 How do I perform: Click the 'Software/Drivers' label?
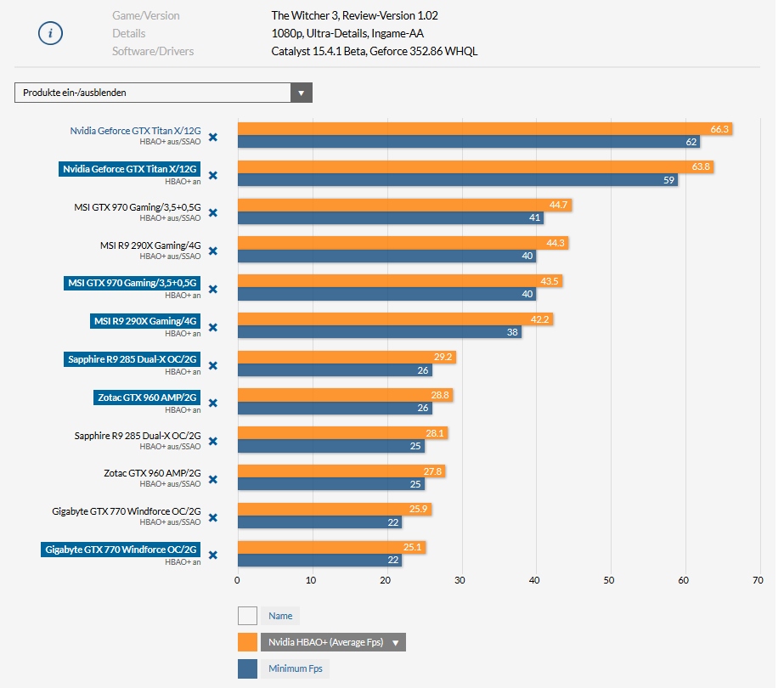tap(153, 51)
